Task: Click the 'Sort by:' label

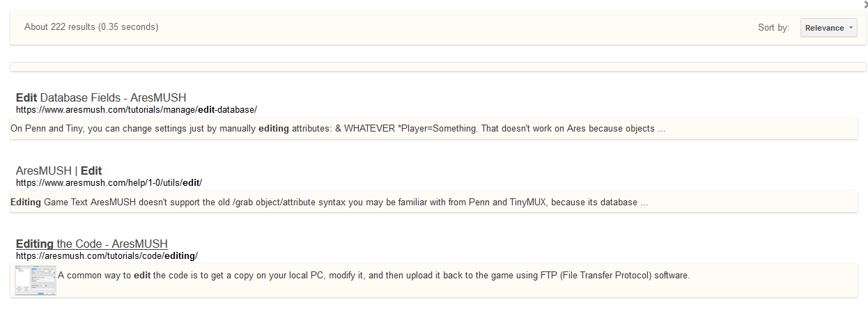Action: (773, 28)
